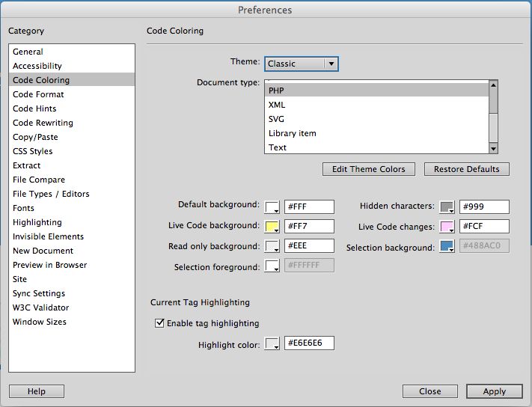Image resolution: width=532 pixels, height=407 pixels.
Task: Select Text in Document type list
Action: coord(376,147)
